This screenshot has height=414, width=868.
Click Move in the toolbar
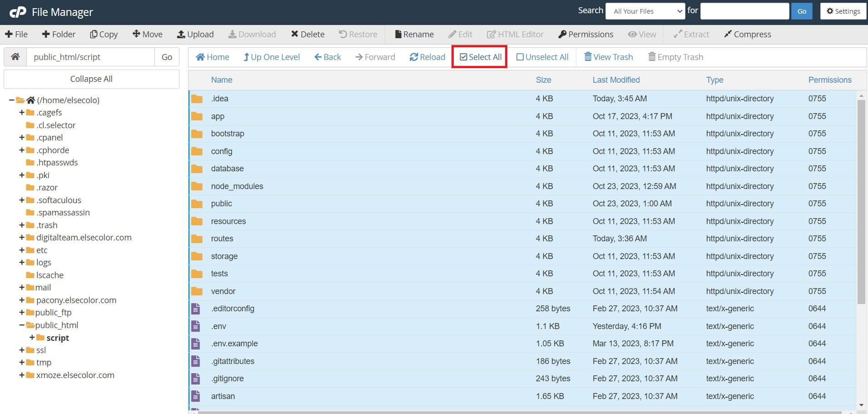(x=147, y=34)
